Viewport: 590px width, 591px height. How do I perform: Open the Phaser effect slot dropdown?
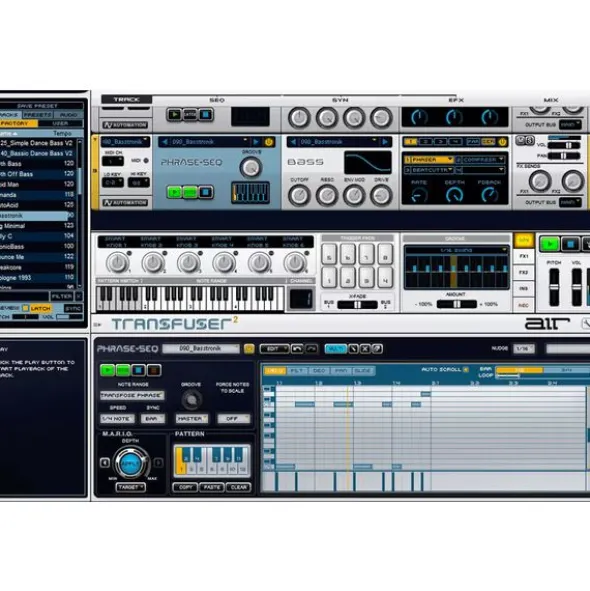click(x=429, y=159)
